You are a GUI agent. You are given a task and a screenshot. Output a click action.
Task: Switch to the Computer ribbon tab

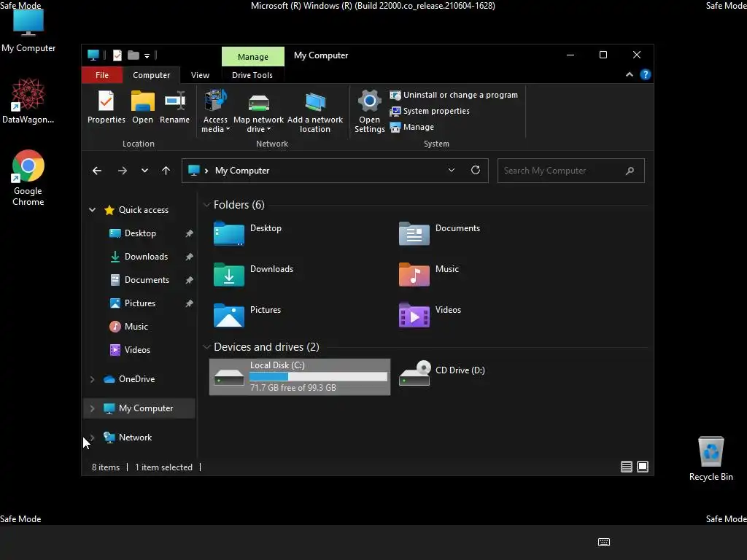[151, 75]
